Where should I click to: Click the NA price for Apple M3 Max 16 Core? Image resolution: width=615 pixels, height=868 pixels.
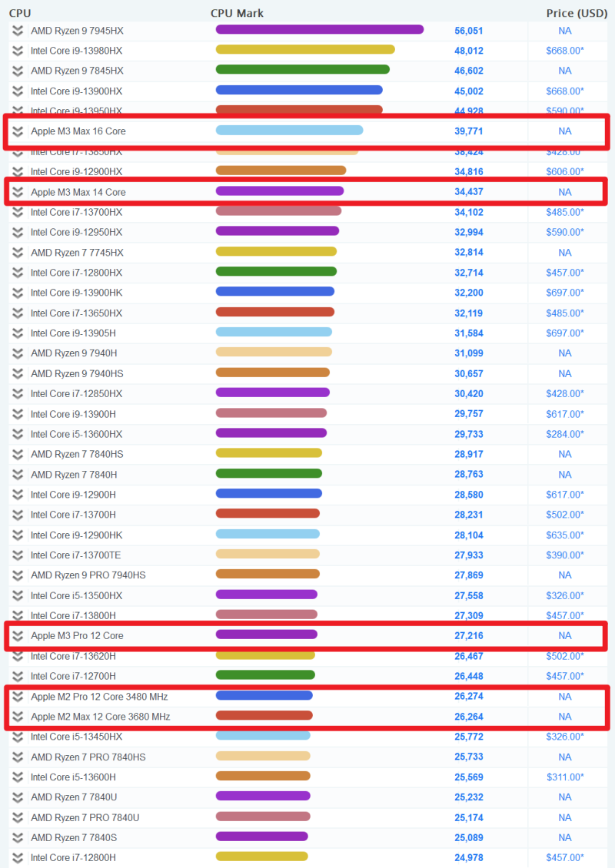(564, 131)
